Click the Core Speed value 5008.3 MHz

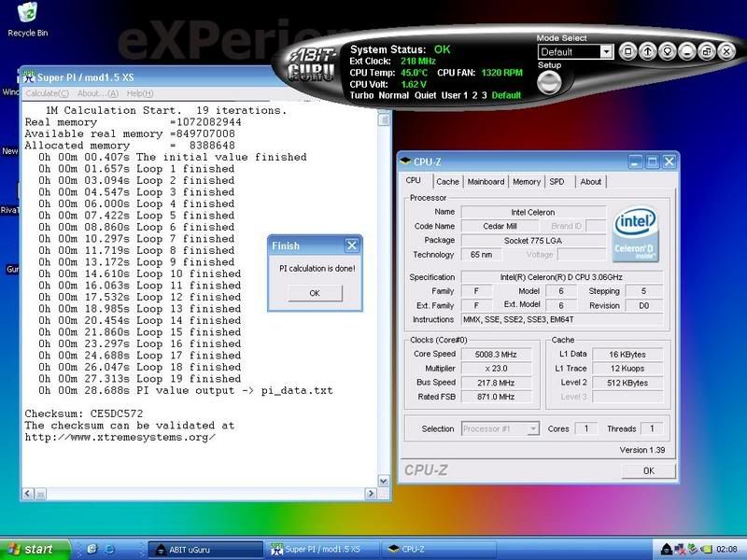pos(496,355)
